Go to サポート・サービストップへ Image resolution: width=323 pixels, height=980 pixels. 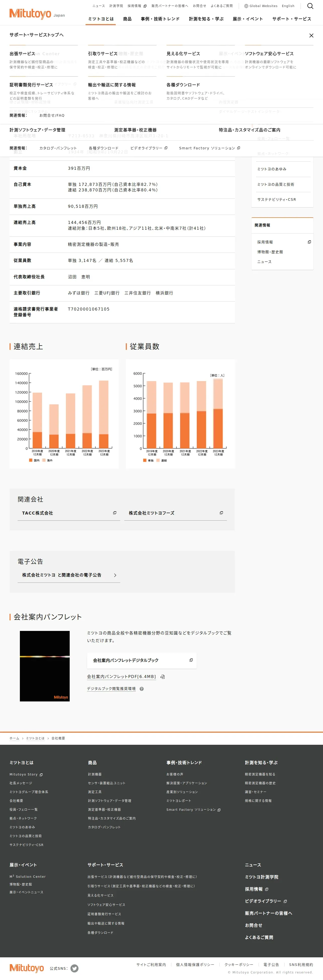point(36,35)
